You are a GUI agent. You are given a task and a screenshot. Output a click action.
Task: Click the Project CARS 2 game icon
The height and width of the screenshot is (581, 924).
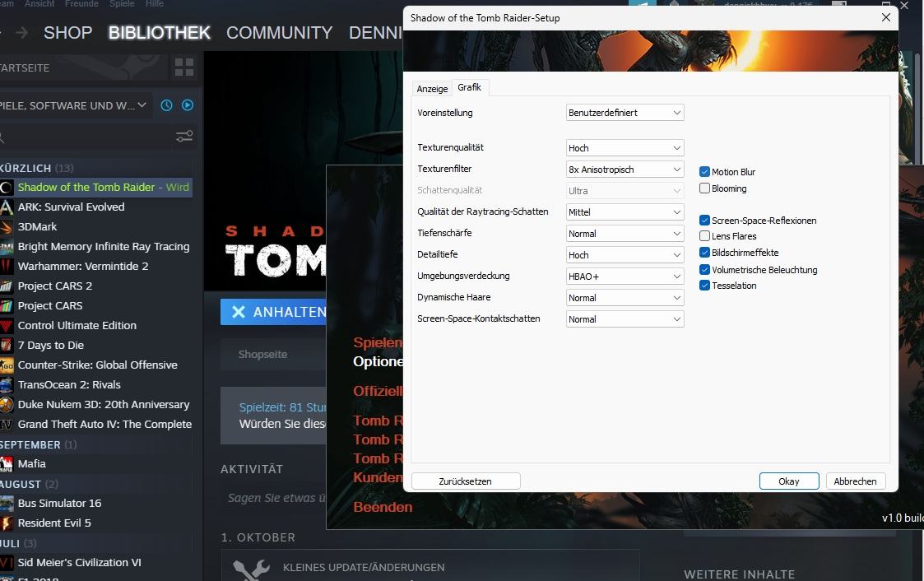tap(7, 286)
